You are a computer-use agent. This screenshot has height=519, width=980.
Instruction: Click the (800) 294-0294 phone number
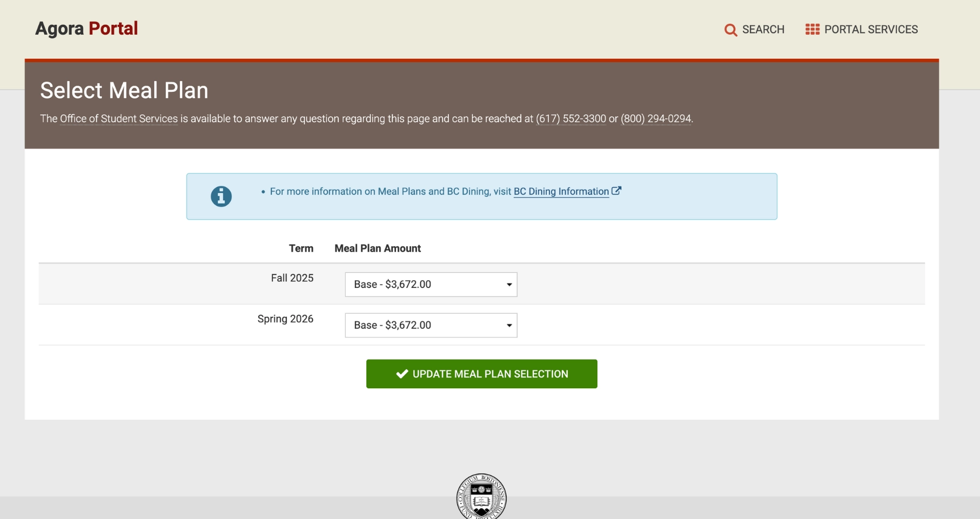click(x=655, y=119)
